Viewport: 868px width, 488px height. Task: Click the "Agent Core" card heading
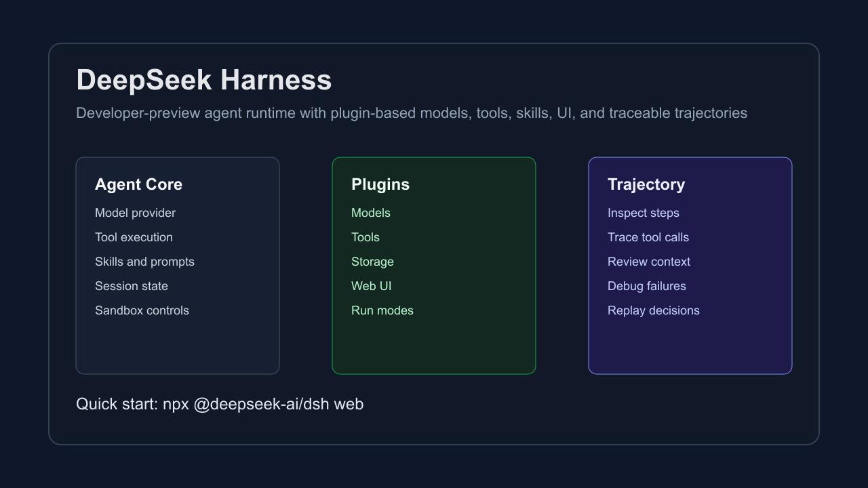[138, 184]
